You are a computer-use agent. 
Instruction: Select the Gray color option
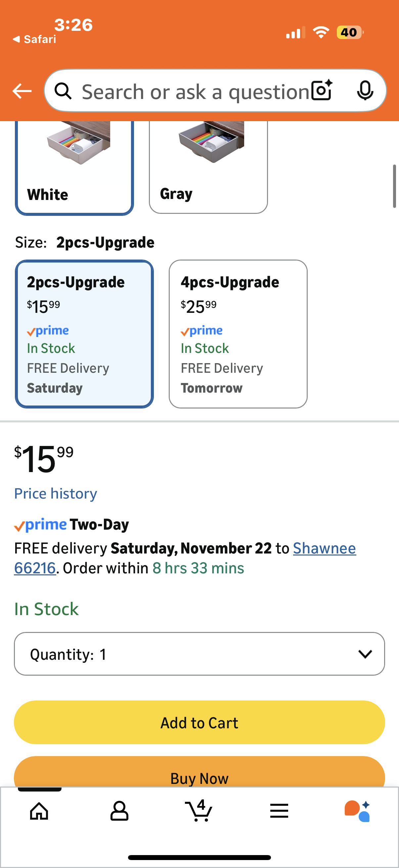(208, 168)
